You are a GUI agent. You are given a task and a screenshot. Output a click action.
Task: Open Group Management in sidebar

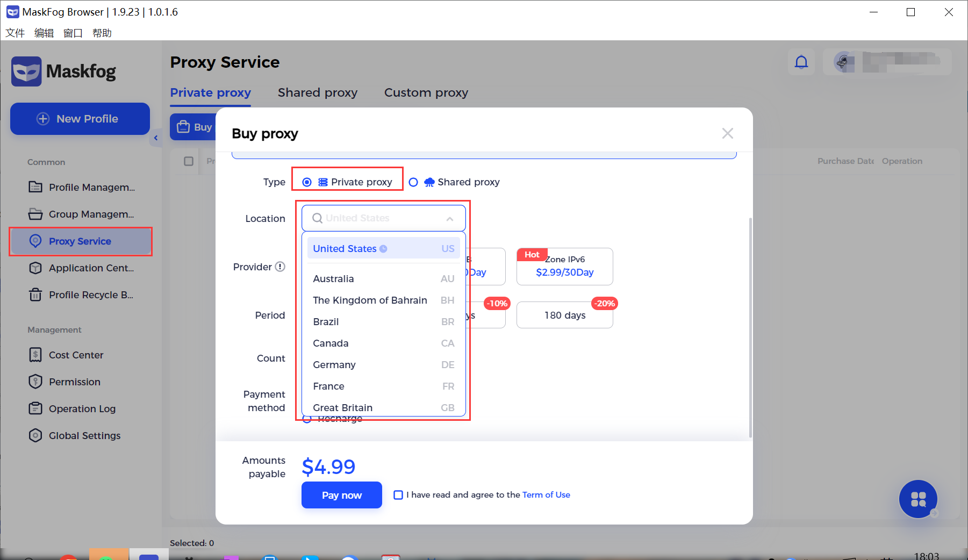(x=81, y=214)
